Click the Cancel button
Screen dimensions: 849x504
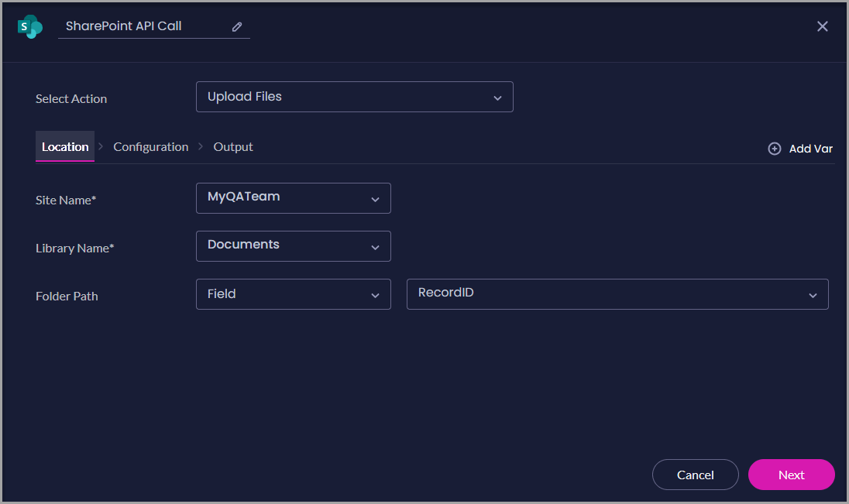pyautogui.click(x=695, y=475)
